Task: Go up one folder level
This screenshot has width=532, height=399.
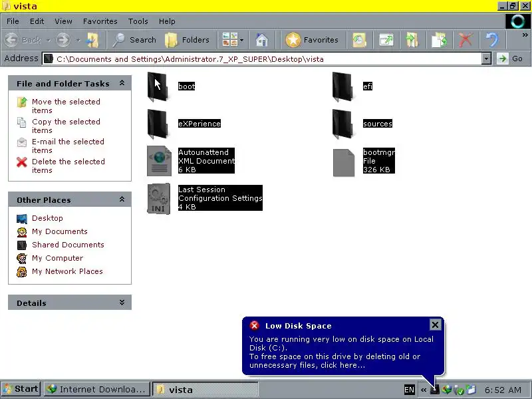Action: pos(92,40)
